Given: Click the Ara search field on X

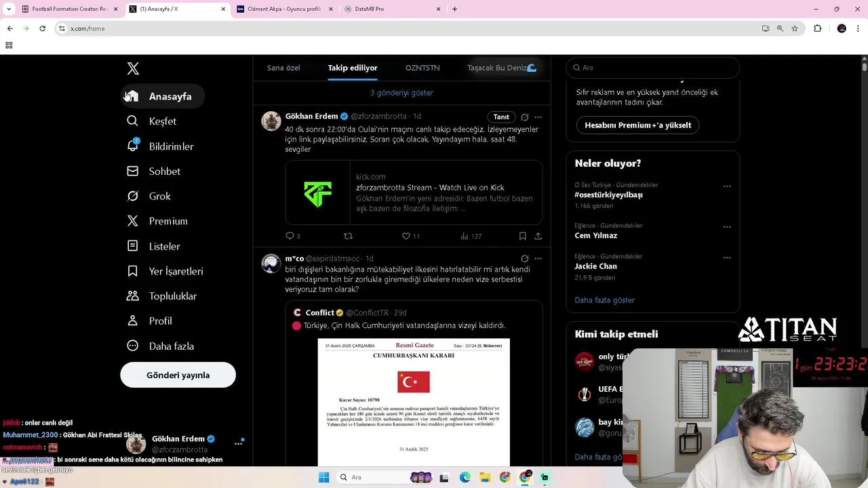Looking at the screenshot, I should (652, 68).
